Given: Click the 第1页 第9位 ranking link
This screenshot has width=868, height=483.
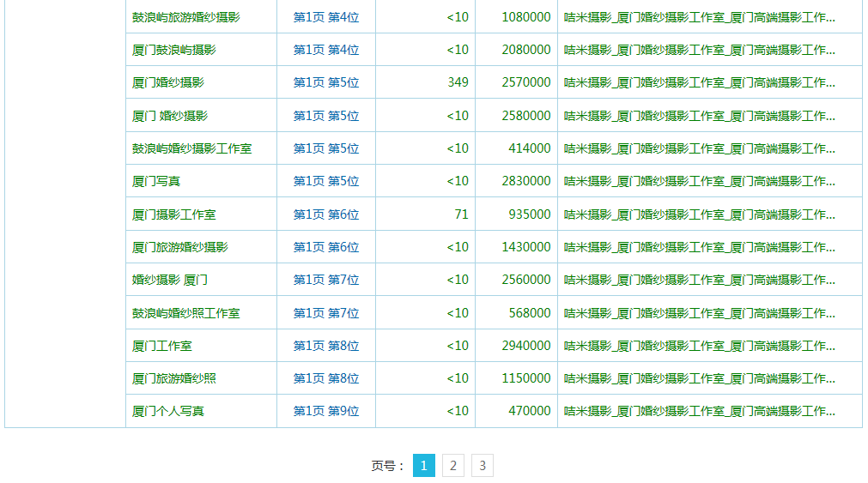Looking at the screenshot, I should click(x=325, y=411).
